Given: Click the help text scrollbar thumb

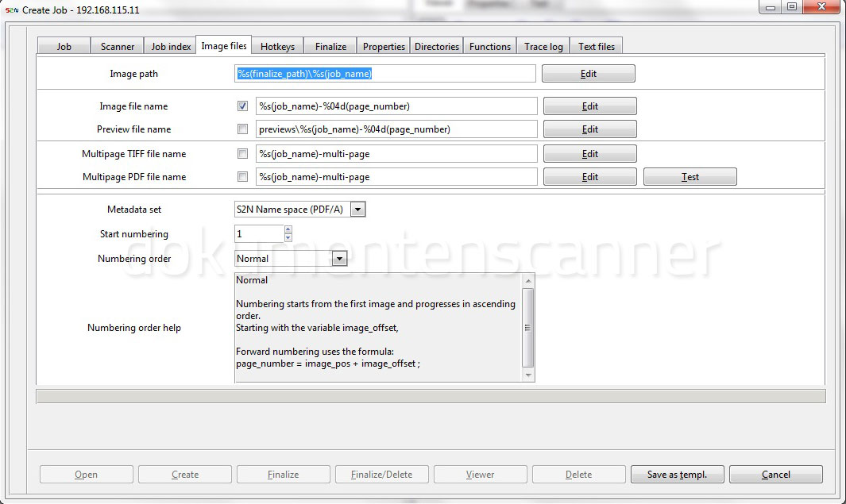Looking at the screenshot, I should (527, 328).
